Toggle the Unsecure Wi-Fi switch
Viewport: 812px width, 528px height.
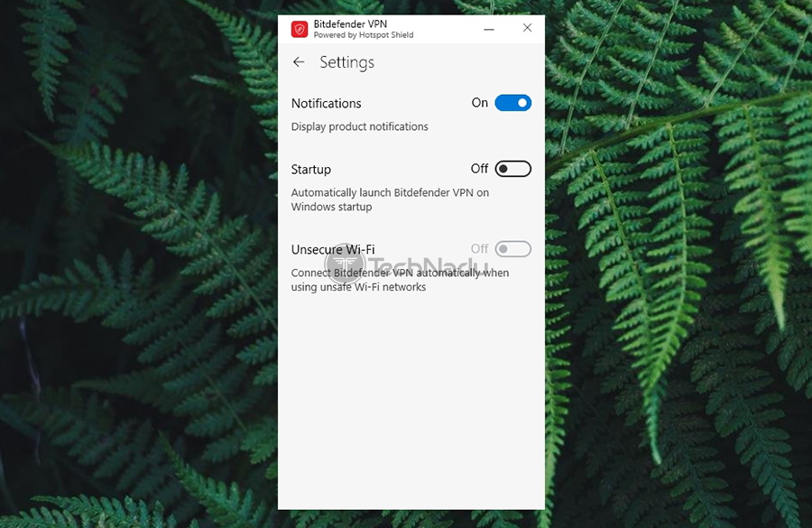512,249
